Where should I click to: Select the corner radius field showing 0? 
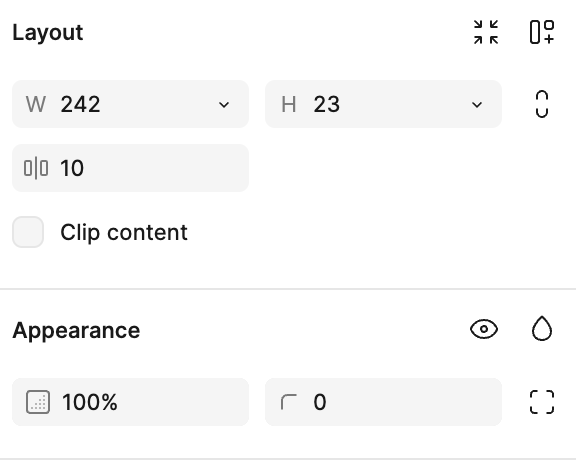[x=383, y=402]
